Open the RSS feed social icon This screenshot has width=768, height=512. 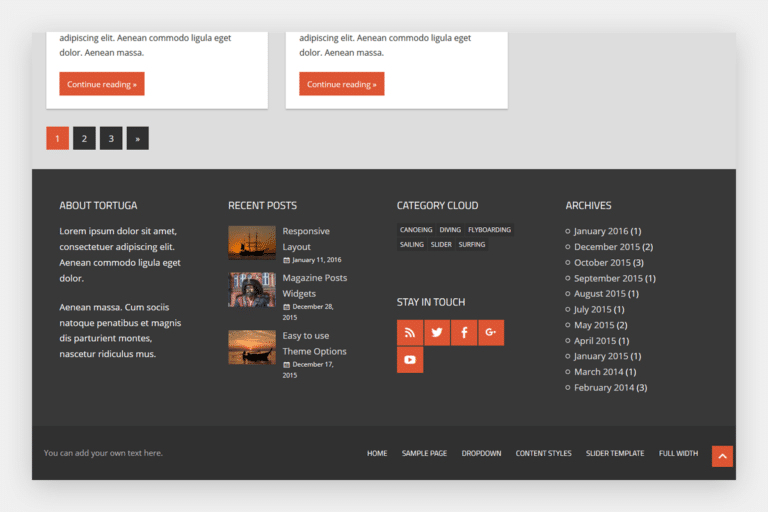(410, 333)
